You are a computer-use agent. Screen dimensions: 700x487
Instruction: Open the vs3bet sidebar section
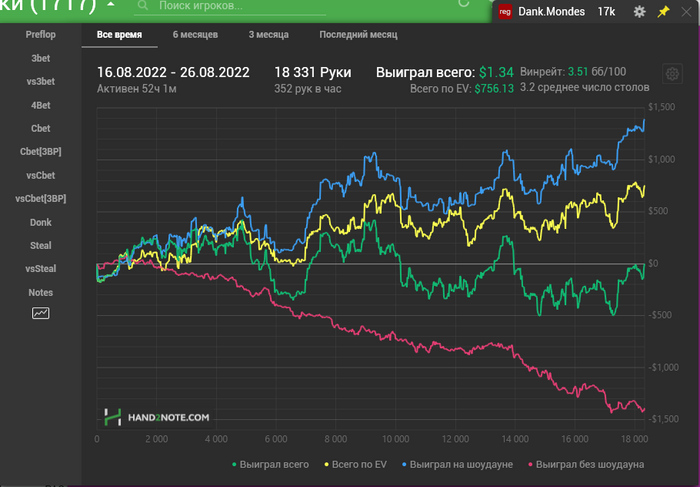[41, 82]
